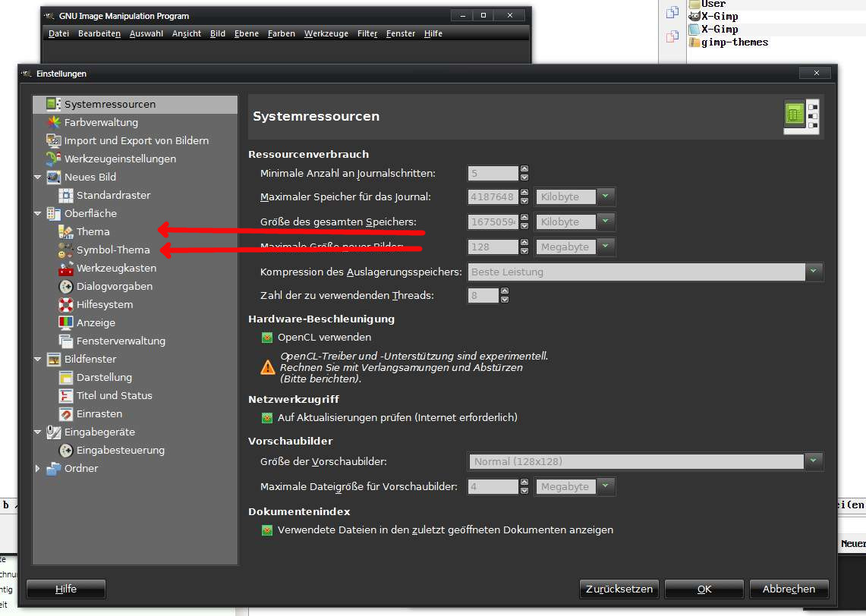Click the Thema icon in the tree
Screen dimensions: 866x616
click(x=66, y=232)
